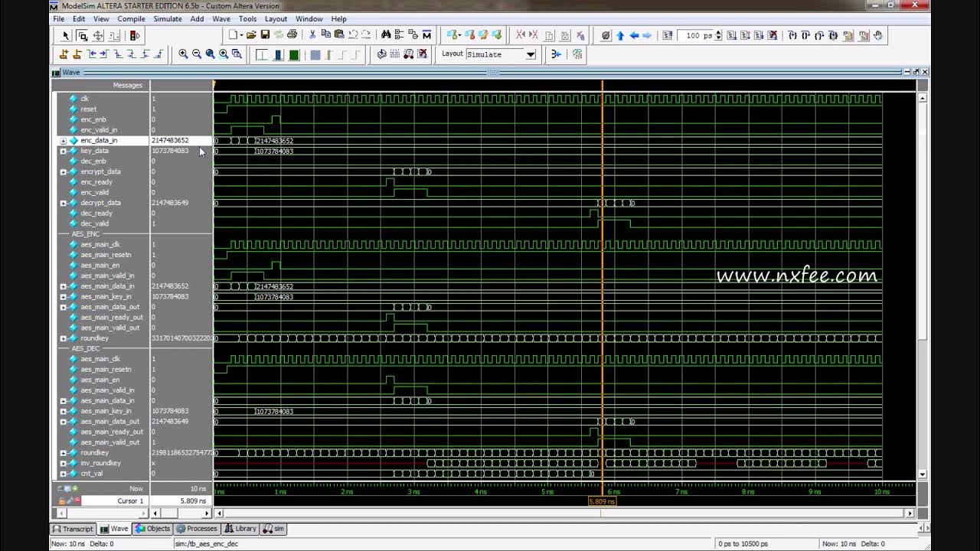Viewport: 980px width, 551px height.
Task: Click the Open folder icon
Action: pyautogui.click(x=250, y=35)
